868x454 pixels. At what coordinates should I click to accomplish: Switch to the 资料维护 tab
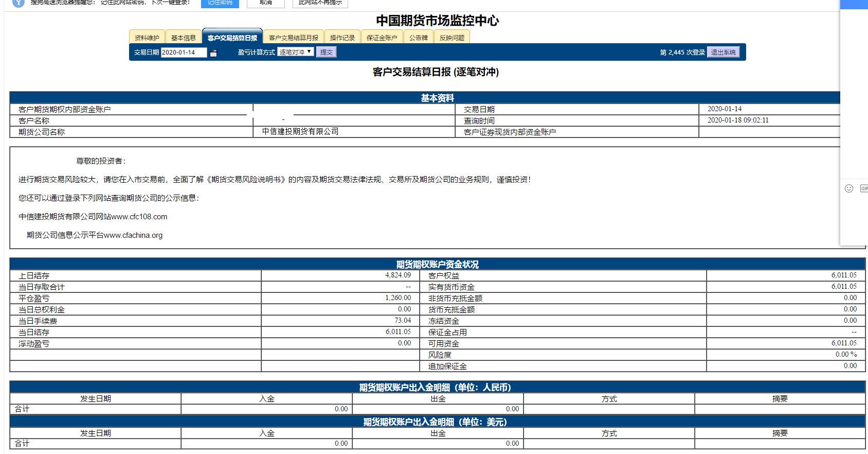point(147,38)
